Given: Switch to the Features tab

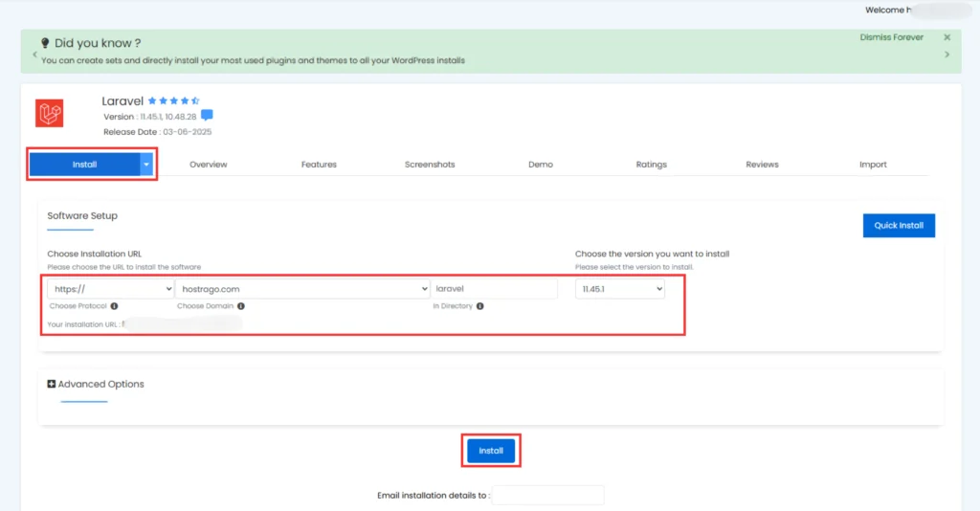Looking at the screenshot, I should pyautogui.click(x=319, y=165).
